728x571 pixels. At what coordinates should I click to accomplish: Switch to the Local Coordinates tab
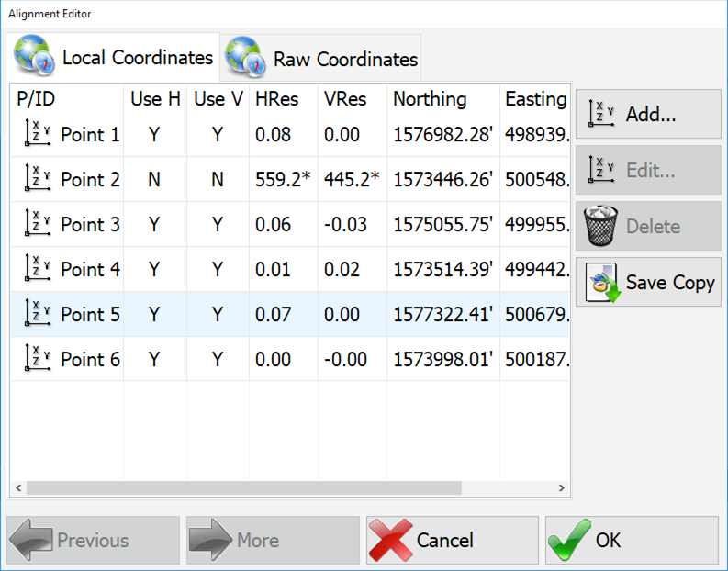(x=113, y=57)
